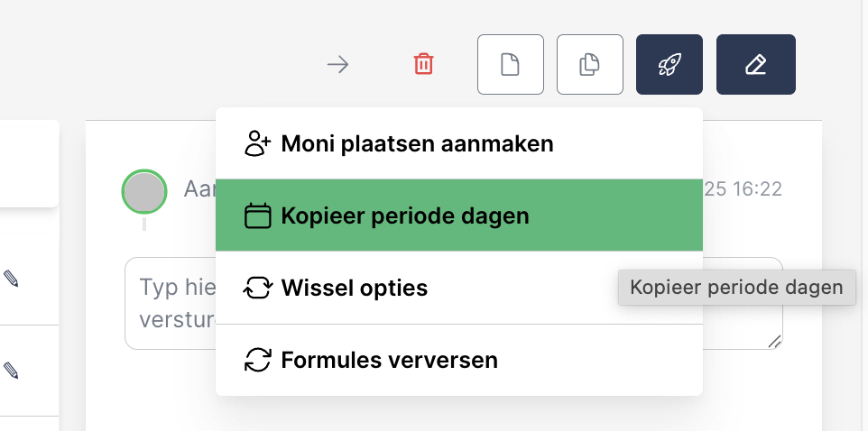Click the gray user avatar circle
The image size is (868, 431).
pos(144,191)
